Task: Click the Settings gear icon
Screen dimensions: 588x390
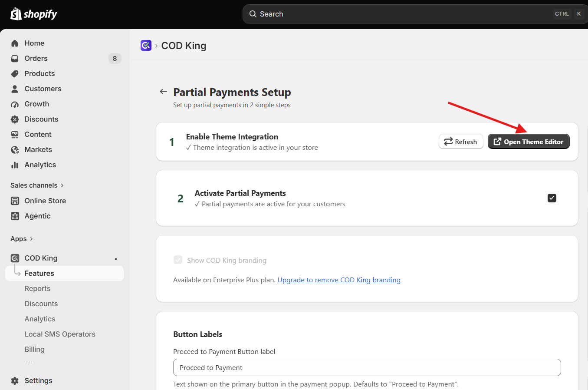Action: [15, 380]
